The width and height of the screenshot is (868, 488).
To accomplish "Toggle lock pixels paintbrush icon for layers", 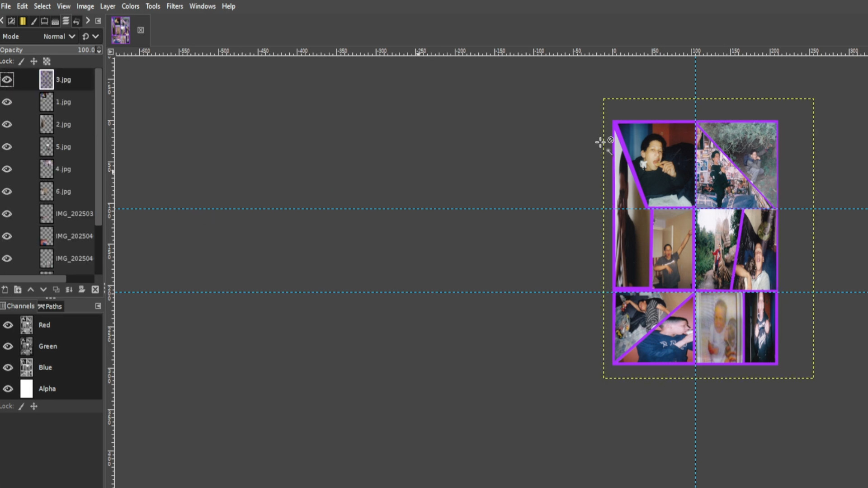I will coord(21,61).
